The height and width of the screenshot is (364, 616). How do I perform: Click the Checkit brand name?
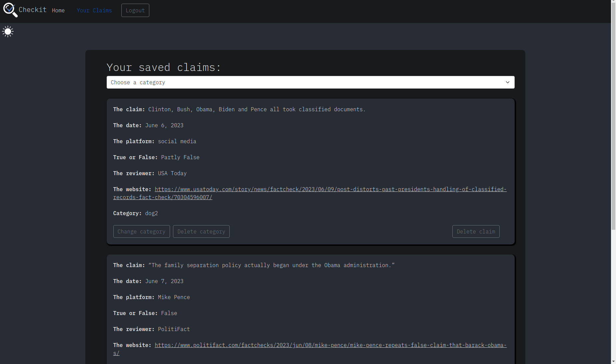(33, 10)
